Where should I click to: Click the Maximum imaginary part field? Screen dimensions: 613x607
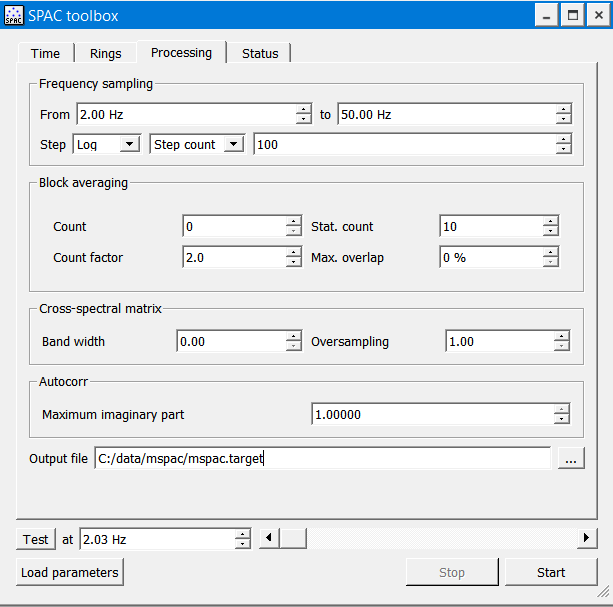pos(432,414)
